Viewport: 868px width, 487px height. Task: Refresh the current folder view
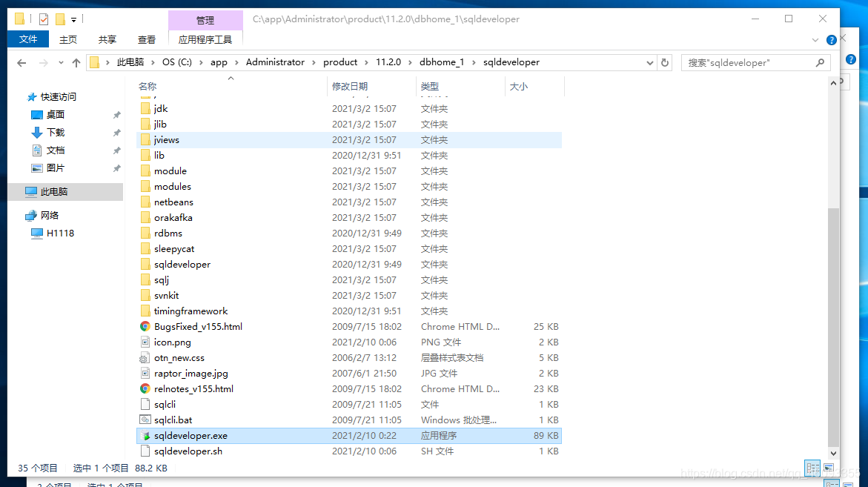665,62
